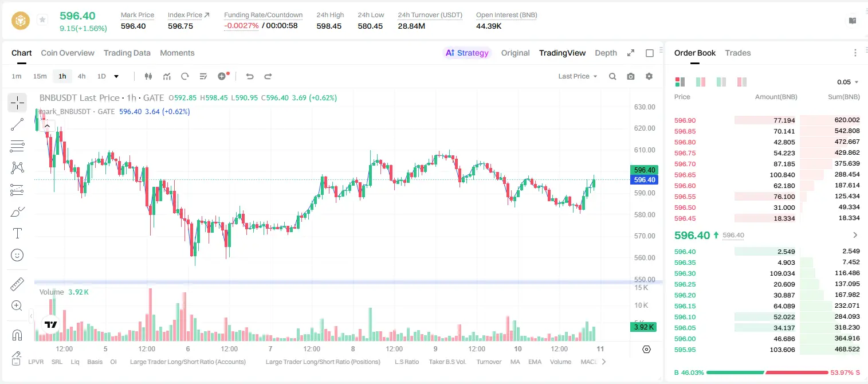The width and height of the screenshot is (868, 384).
Task: Choose the text annotation tool
Action: pos(17,233)
